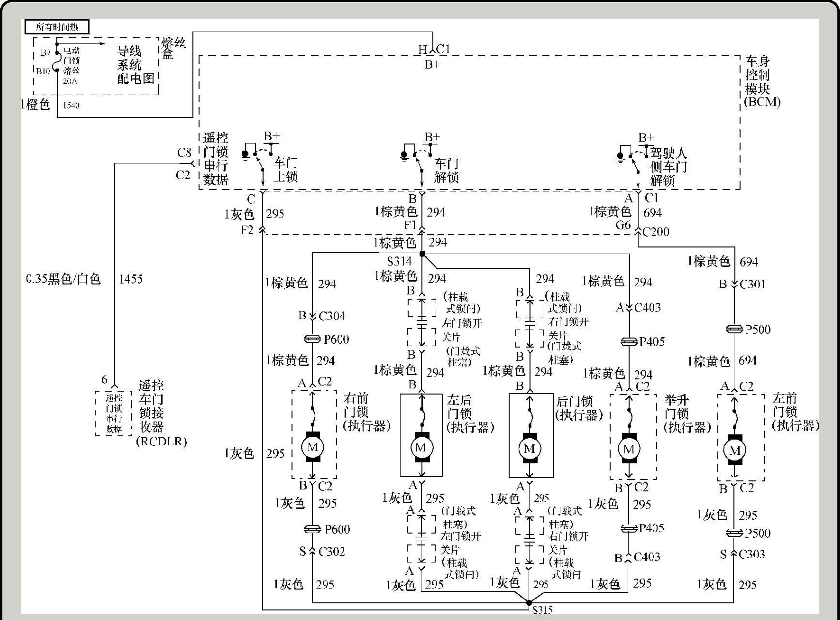
Task: Click the lower 左门锁开关片 contact symbol
Action: point(421,538)
